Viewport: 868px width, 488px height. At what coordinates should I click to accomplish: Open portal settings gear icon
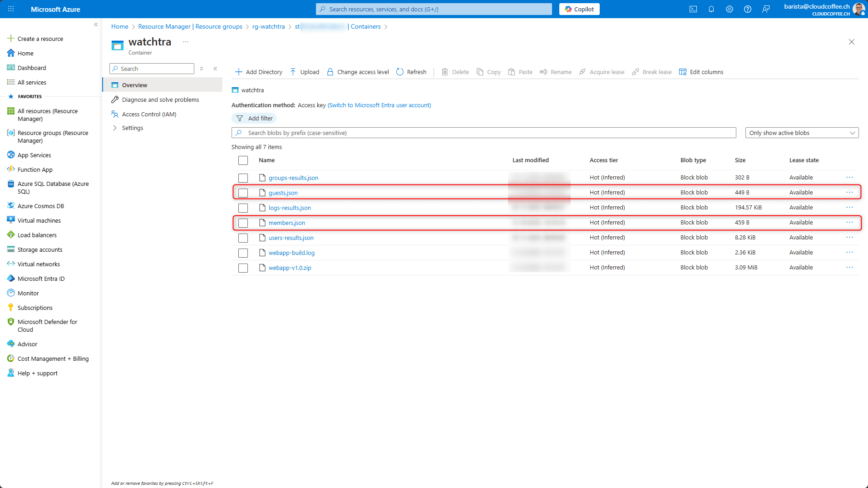pyautogui.click(x=730, y=9)
